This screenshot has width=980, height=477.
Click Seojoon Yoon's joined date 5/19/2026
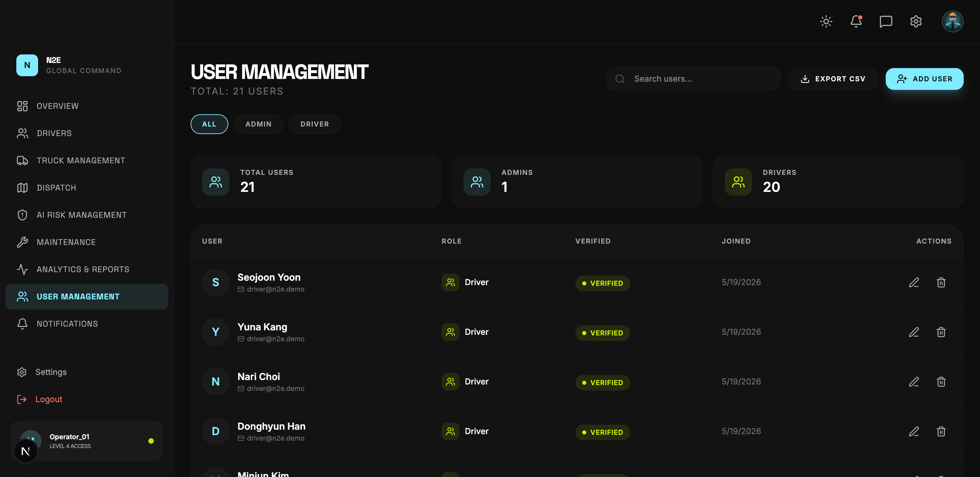pos(741,282)
